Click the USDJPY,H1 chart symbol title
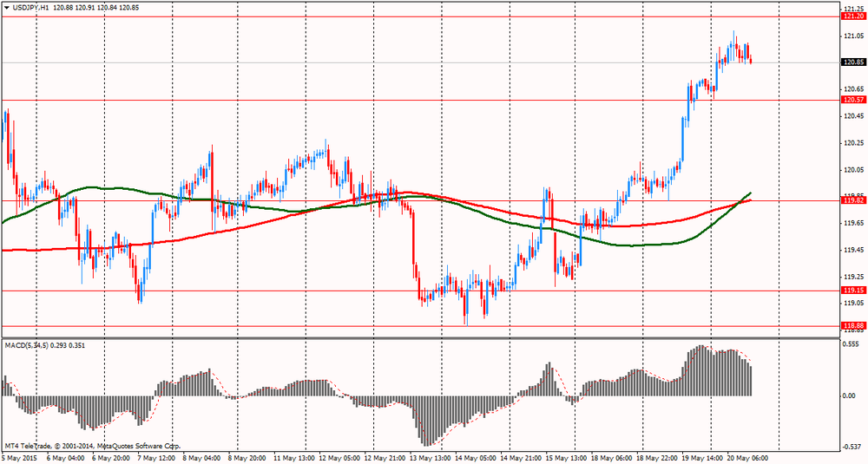The width and height of the screenshot is (868, 464). pos(30,8)
